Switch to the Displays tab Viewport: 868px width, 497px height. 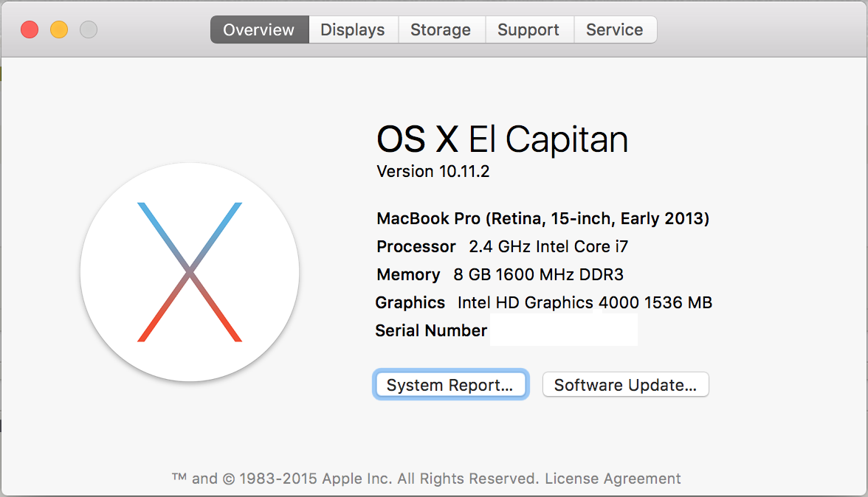(353, 30)
